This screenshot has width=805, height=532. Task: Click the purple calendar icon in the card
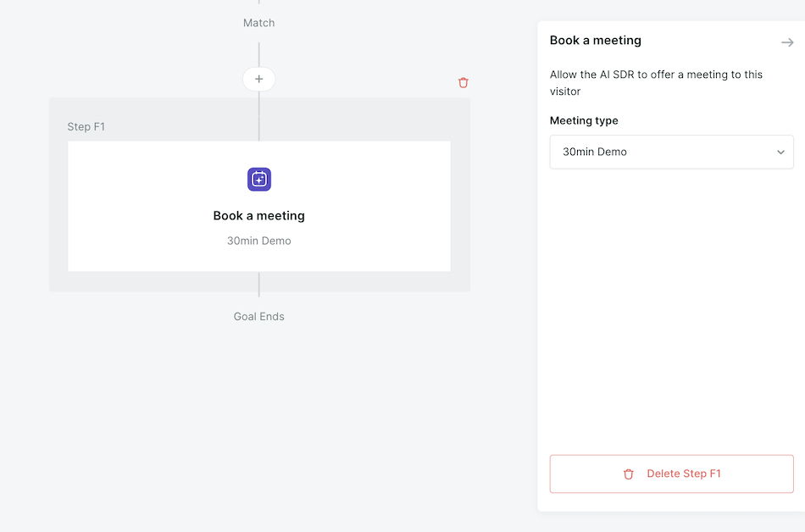259,180
